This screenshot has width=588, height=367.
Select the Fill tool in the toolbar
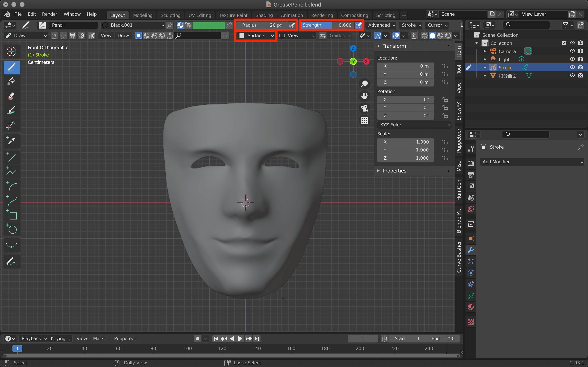pyautogui.click(x=12, y=81)
